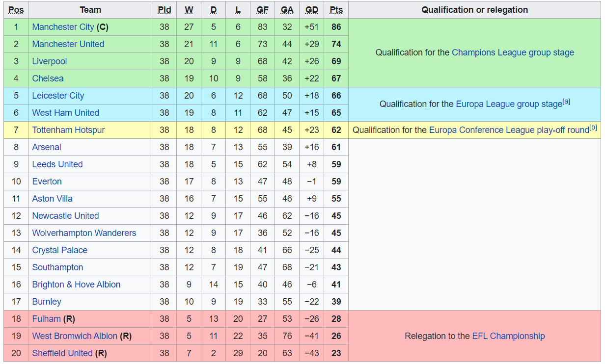
Task: Follow the Leeds United link
Action: pyautogui.click(x=57, y=164)
